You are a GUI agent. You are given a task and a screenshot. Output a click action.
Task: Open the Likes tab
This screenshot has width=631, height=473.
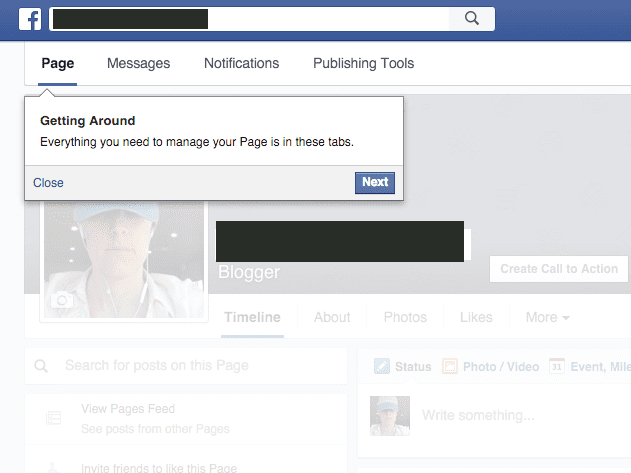(x=476, y=318)
